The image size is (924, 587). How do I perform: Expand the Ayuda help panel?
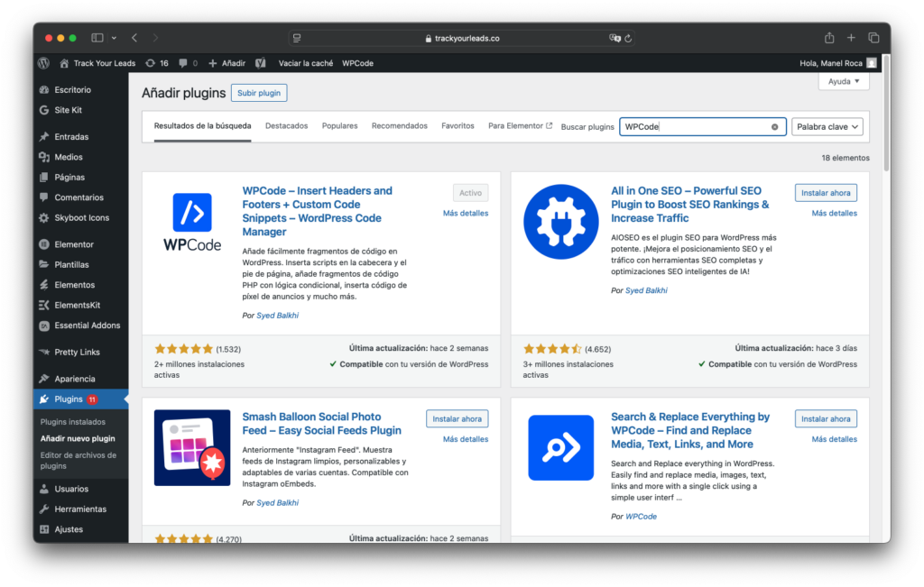(844, 81)
